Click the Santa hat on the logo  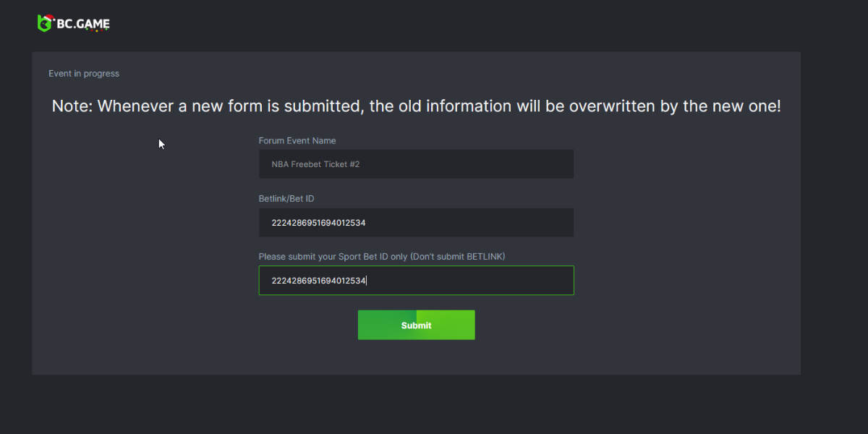[x=50, y=17]
